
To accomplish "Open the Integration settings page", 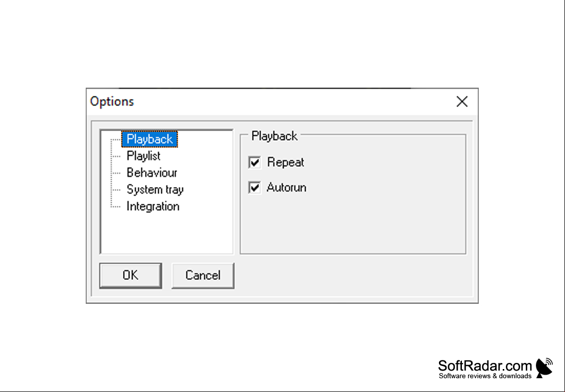I will (x=153, y=206).
